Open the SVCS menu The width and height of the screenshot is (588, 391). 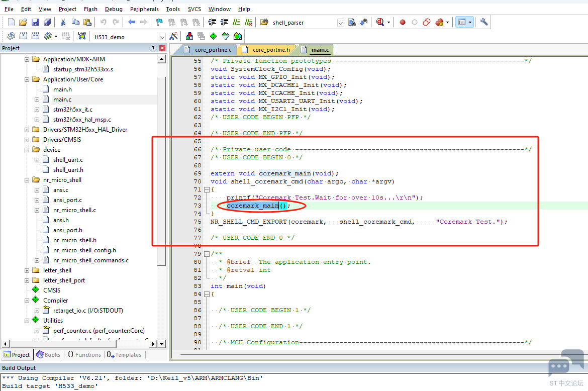click(x=194, y=9)
